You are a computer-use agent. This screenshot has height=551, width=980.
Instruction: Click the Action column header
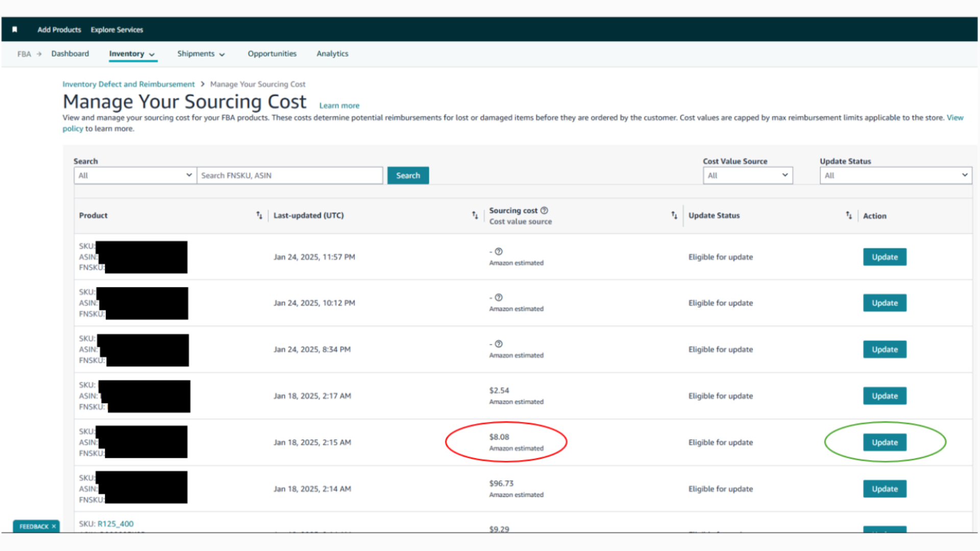coord(875,216)
